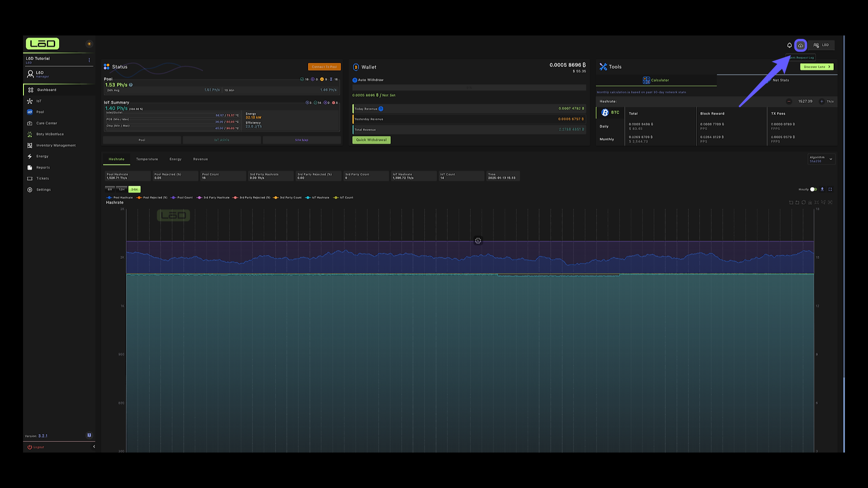Select the 24H time range
The image size is (868, 488).
[134, 189]
